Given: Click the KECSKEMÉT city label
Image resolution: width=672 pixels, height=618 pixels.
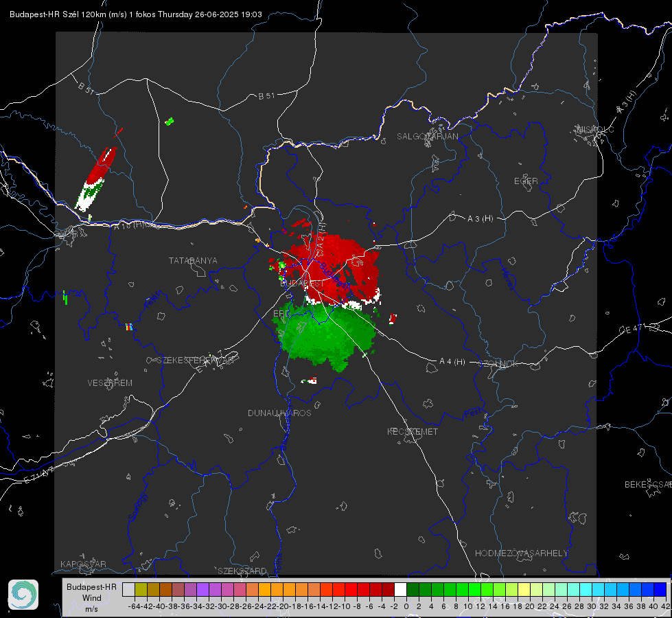Looking at the screenshot, I should pyautogui.click(x=413, y=432).
